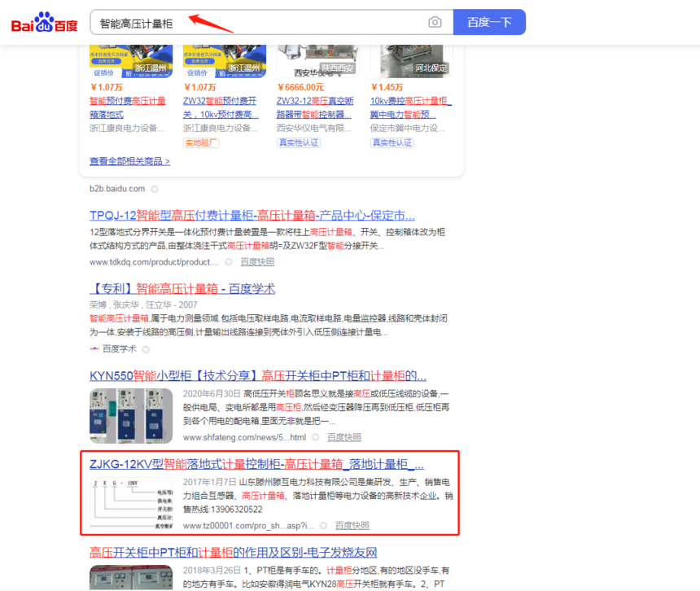700x591 pixels.
Task: Click 浙江康良电力设备 under the ZW32智能预付费开关 product
Action: 221,129
